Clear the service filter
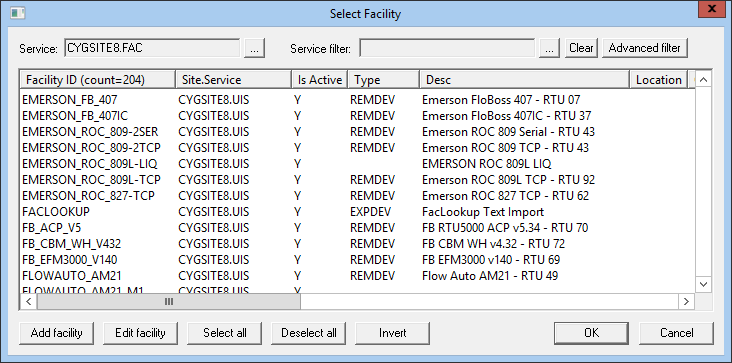Image resolution: width=732 pixels, height=363 pixels. (x=581, y=48)
